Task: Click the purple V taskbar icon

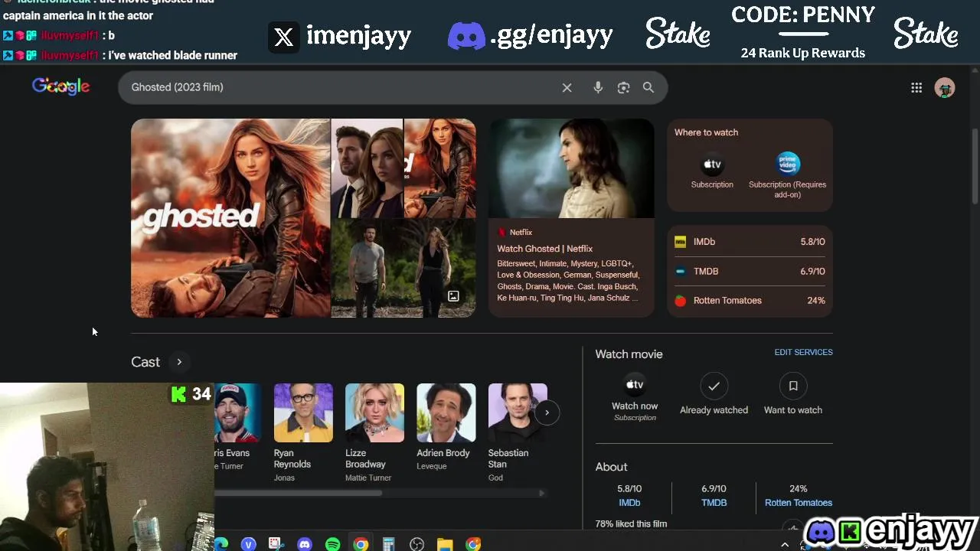Action: click(x=248, y=544)
